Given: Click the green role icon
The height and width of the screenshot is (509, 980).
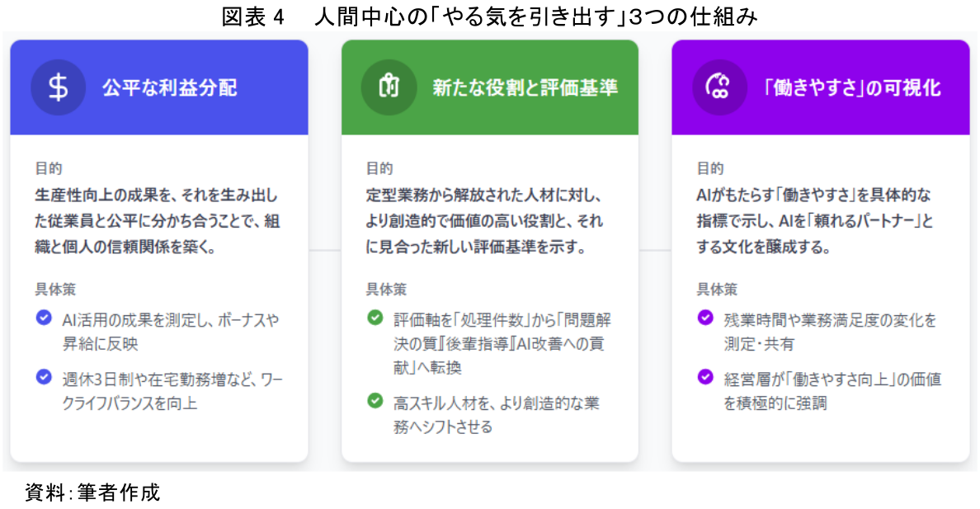Looking at the screenshot, I should click(389, 87).
